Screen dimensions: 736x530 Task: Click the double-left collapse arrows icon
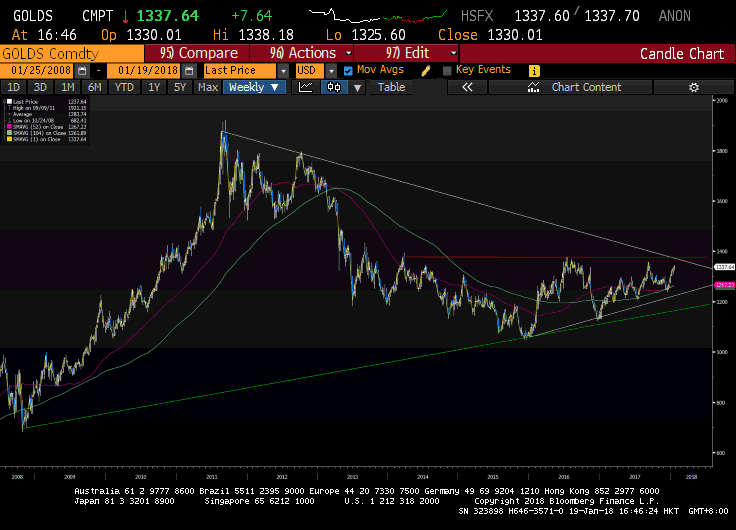tap(466, 87)
